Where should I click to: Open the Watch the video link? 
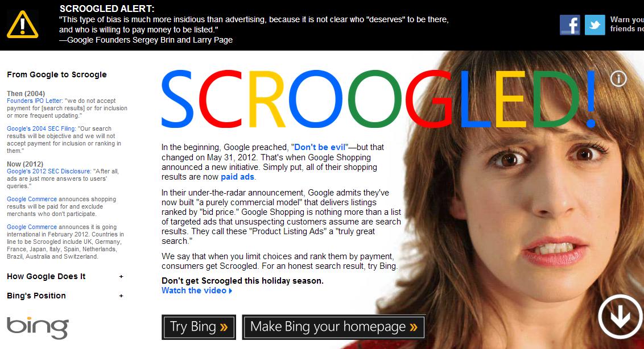[x=197, y=290]
